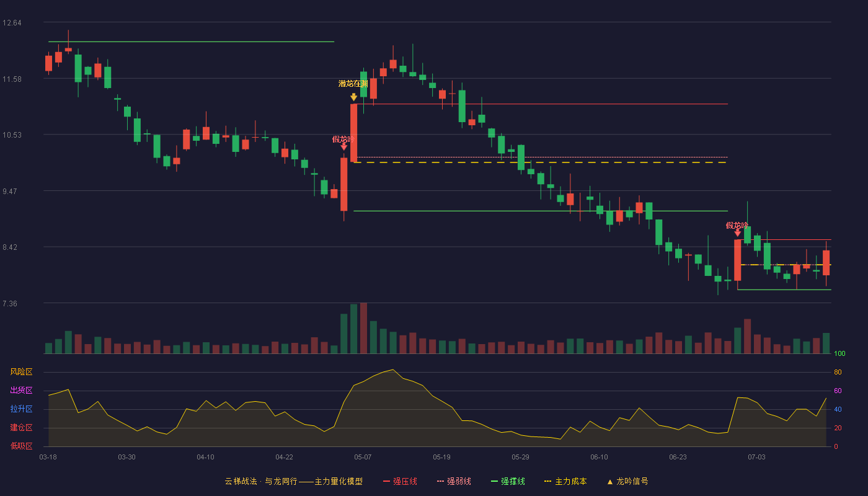Click the 12.64 price axis label
868x496 pixels.
12,23
